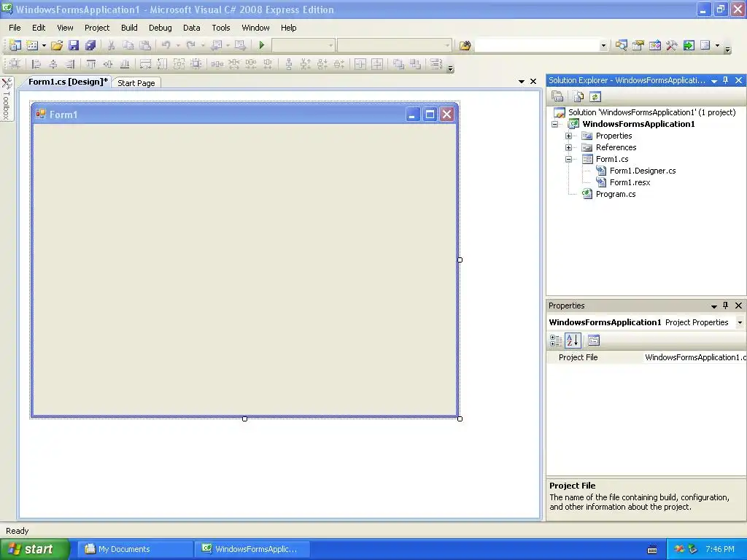
Task: Click Make Same Width layout icon
Action: (145, 64)
